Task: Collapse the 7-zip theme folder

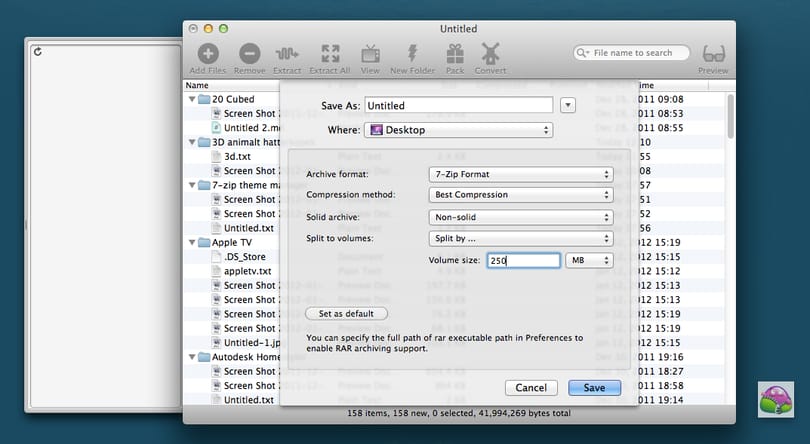Action: click(192, 185)
